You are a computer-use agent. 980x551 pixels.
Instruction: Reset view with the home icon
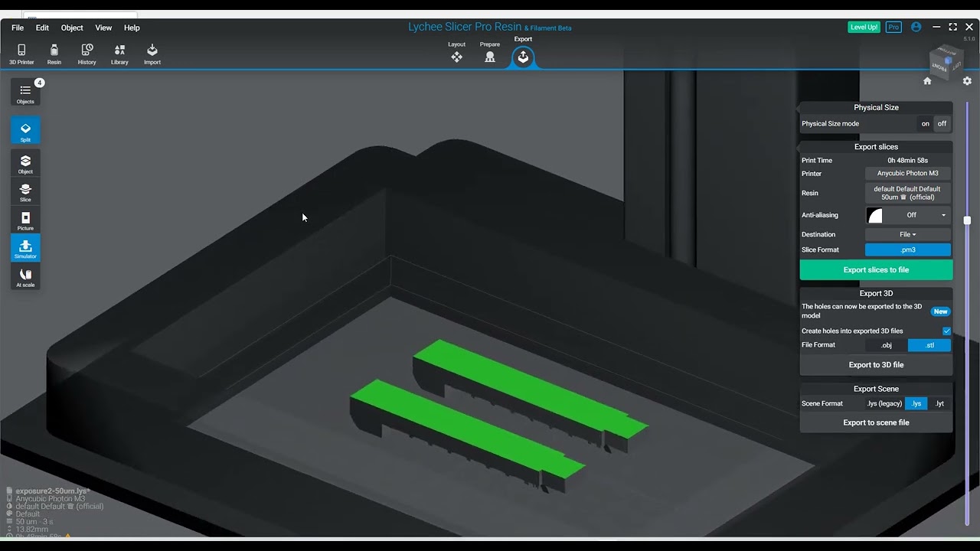tap(927, 81)
